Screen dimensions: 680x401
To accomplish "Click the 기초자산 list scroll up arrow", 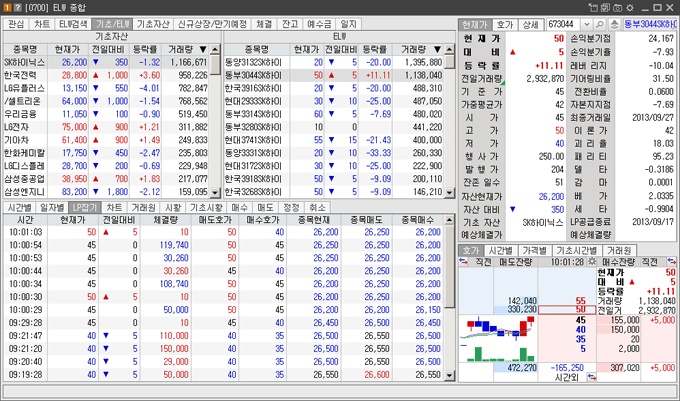I will click(x=215, y=49).
